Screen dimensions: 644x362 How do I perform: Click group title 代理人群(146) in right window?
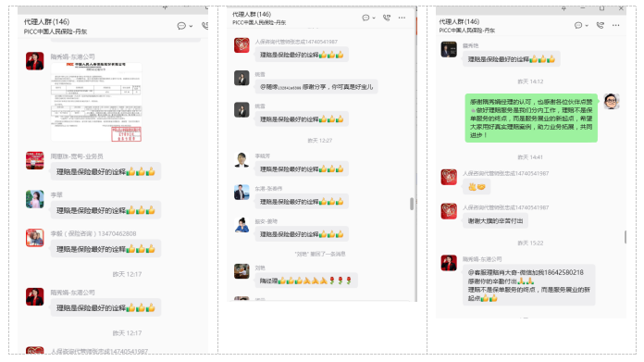pos(459,22)
